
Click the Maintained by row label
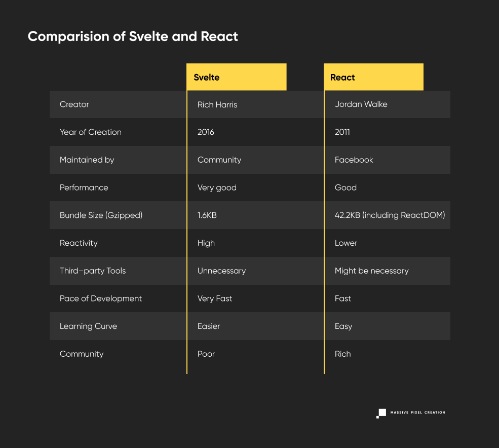point(87,160)
